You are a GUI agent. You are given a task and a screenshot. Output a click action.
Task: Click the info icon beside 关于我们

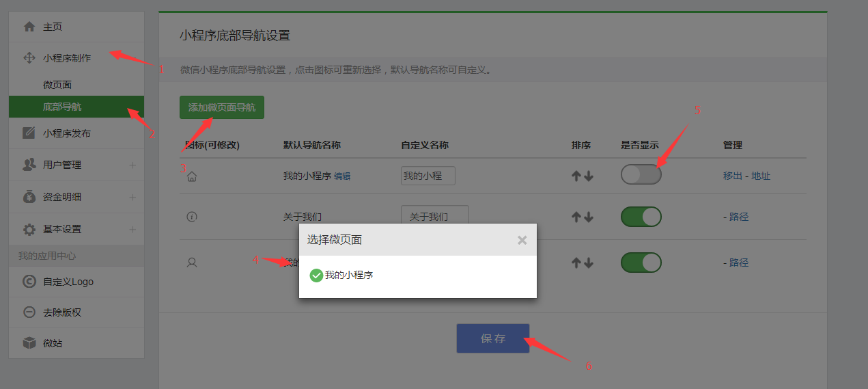coord(192,217)
